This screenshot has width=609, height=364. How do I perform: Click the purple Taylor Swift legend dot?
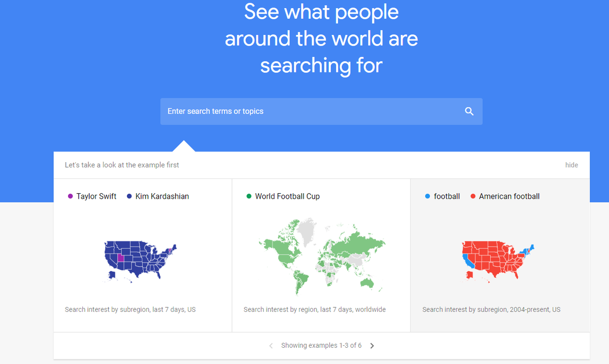[70, 197]
